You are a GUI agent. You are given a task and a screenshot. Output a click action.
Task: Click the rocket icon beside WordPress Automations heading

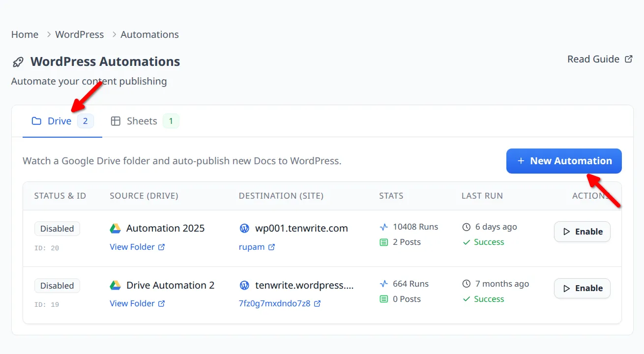[x=18, y=61]
